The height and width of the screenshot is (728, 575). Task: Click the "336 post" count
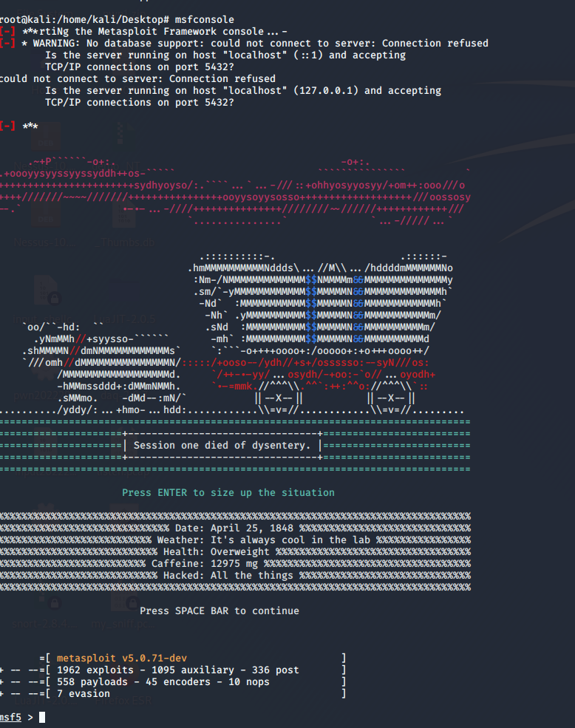tap(276, 670)
